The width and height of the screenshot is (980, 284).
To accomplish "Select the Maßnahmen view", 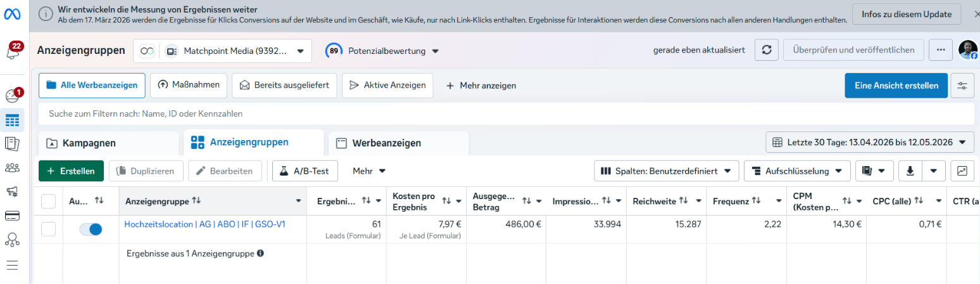I will 189,85.
